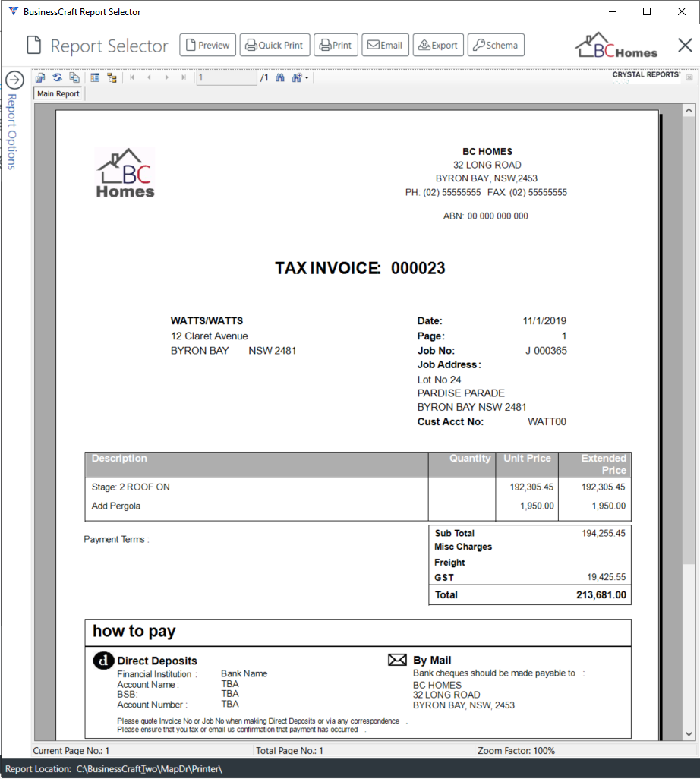
Task: Click the scroll down arrow of report
Action: (689, 733)
